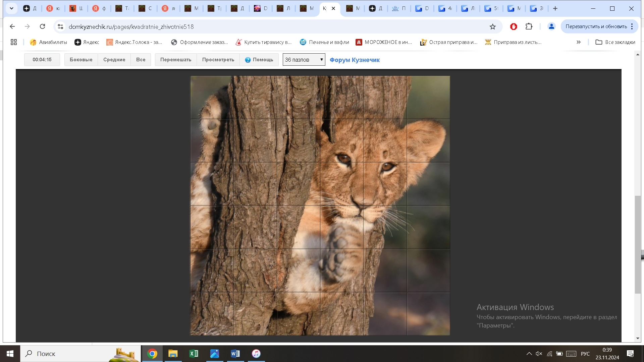Open Chrome from the taskbar
The width and height of the screenshot is (644, 362).
coord(152,354)
